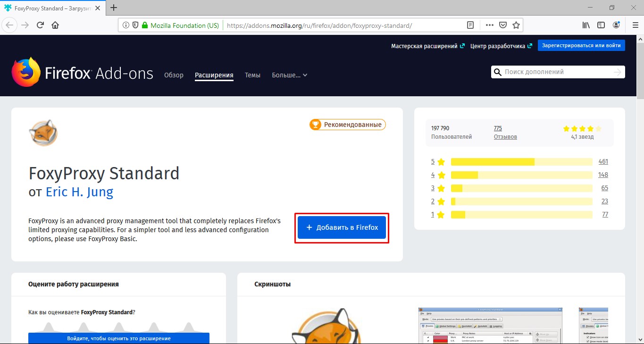Image resolution: width=644 pixels, height=344 pixels.
Task: Expand the Больше… dropdown menu
Action: (290, 75)
